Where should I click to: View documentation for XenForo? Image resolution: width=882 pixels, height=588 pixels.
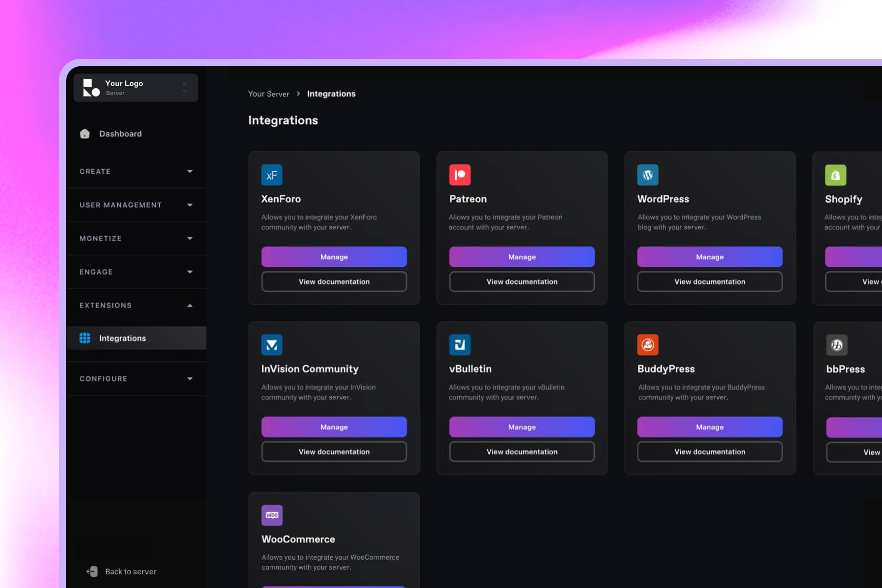tap(334, 281)
